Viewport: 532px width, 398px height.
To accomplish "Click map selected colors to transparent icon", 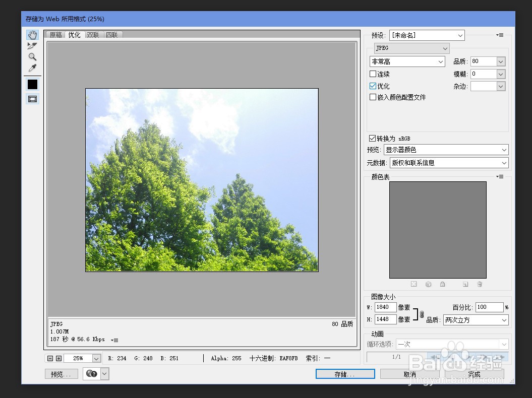I will click(x=413, y=284).
